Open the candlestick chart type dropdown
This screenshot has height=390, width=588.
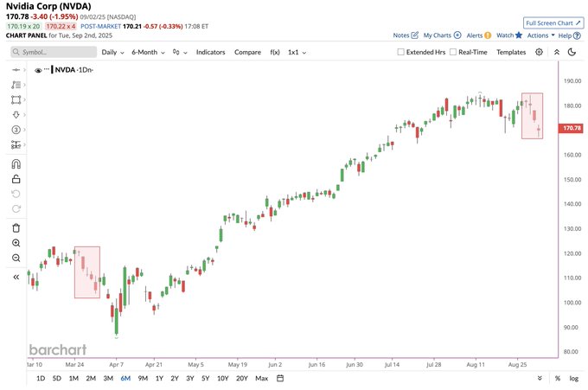[x=180, y=52]
